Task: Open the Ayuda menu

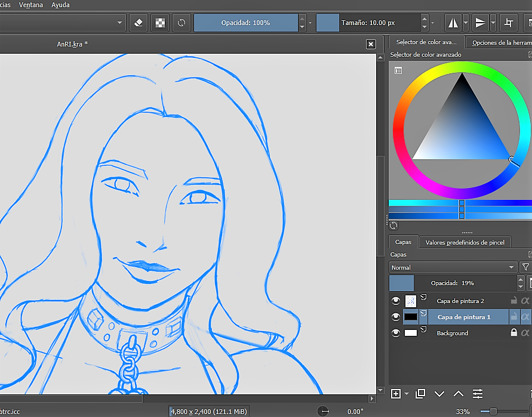Action: [x=60, y=5]
